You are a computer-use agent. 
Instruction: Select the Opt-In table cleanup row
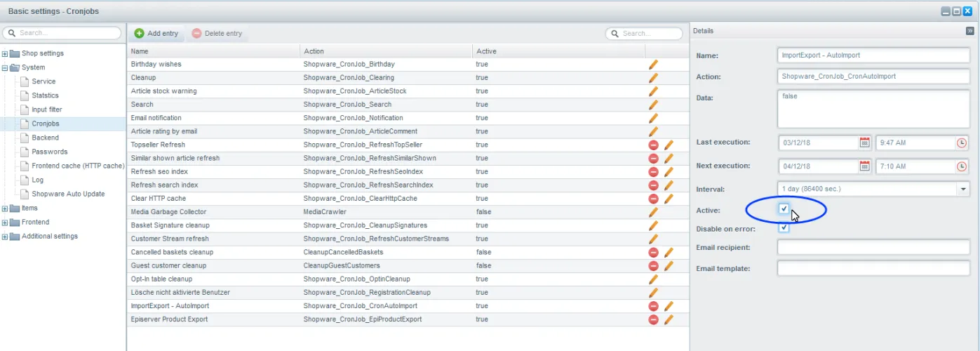tap(408, 279)
